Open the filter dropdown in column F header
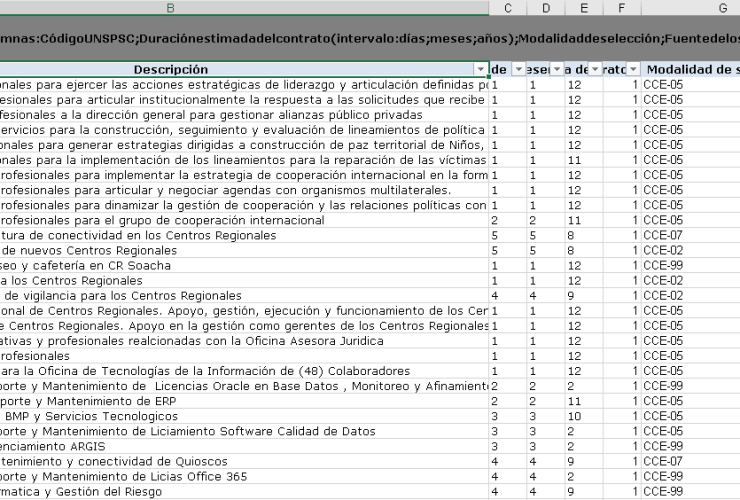Image resolution: width=740 pixels, height=500 pixels. [633, 69]
